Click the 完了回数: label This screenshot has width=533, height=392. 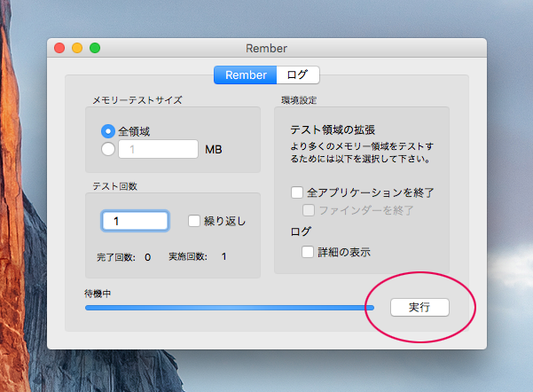(116, 257)
